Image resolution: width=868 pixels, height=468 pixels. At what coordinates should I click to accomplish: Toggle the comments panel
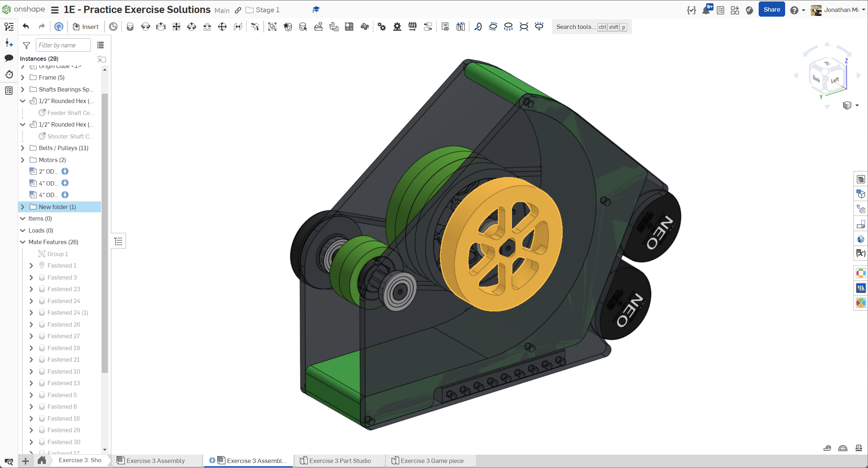tap(9, 58)
